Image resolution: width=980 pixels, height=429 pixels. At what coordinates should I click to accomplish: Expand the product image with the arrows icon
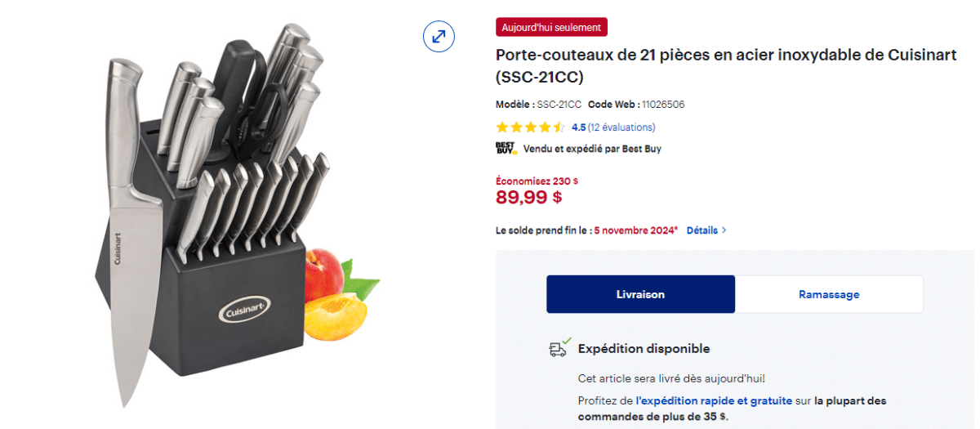point(439,36)
